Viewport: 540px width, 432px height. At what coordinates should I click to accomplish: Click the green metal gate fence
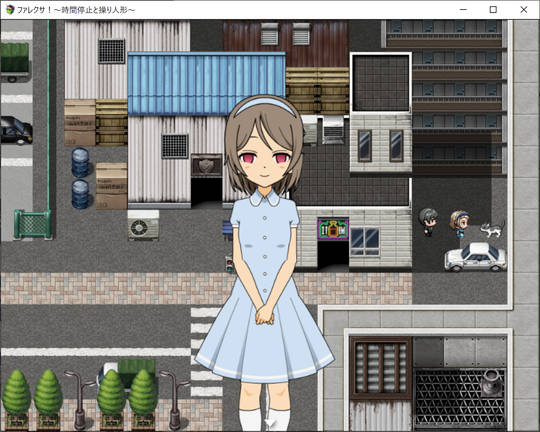[32, 224]
